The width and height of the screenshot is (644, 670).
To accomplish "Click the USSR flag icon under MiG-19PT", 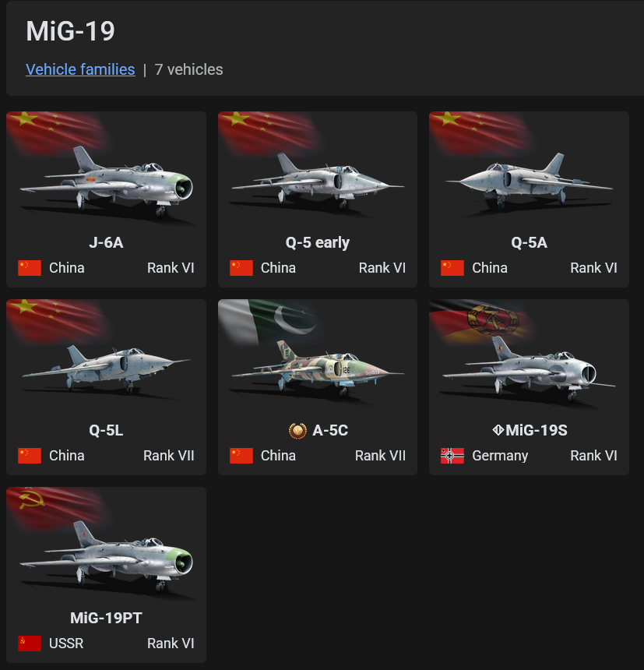I will 30,643.
